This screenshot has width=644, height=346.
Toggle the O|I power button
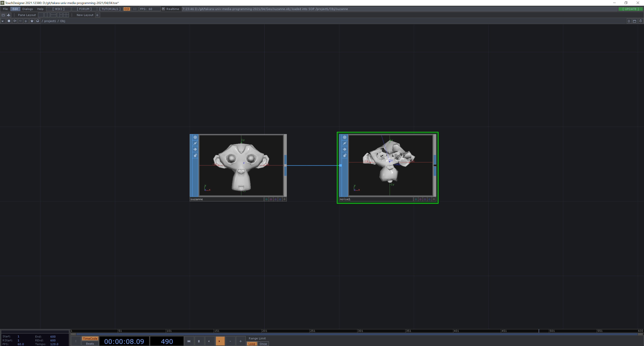click(x=127, y=9)
